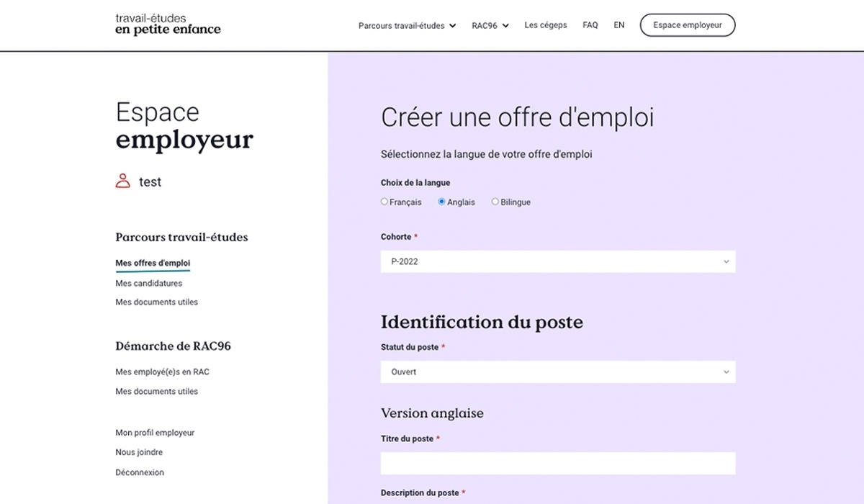Screen dimensions: 864x504
Task: Click the Choix de la langue label
Action: 415,183
